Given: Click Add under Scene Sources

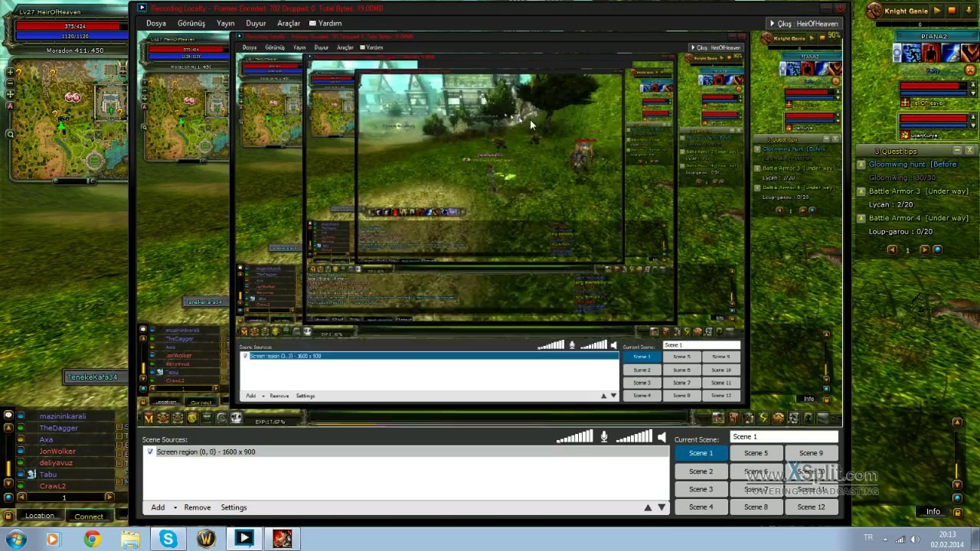Looking at the screenshot, I should [158, 507].
